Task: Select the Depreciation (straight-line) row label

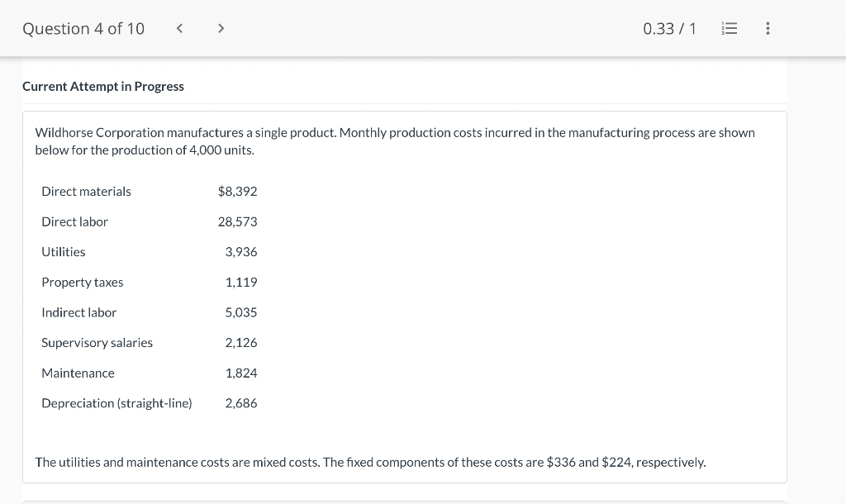Action: tap(117, 403)
